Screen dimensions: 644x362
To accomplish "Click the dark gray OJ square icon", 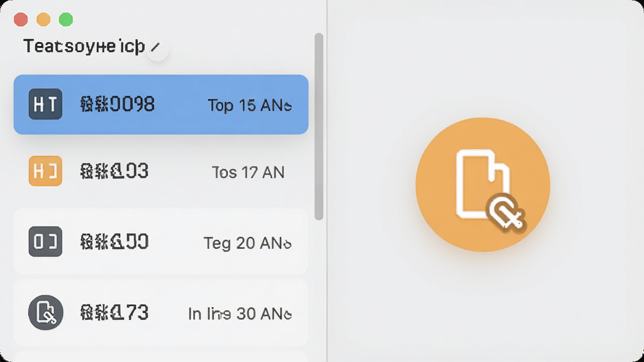I will [x=45, y=241].
